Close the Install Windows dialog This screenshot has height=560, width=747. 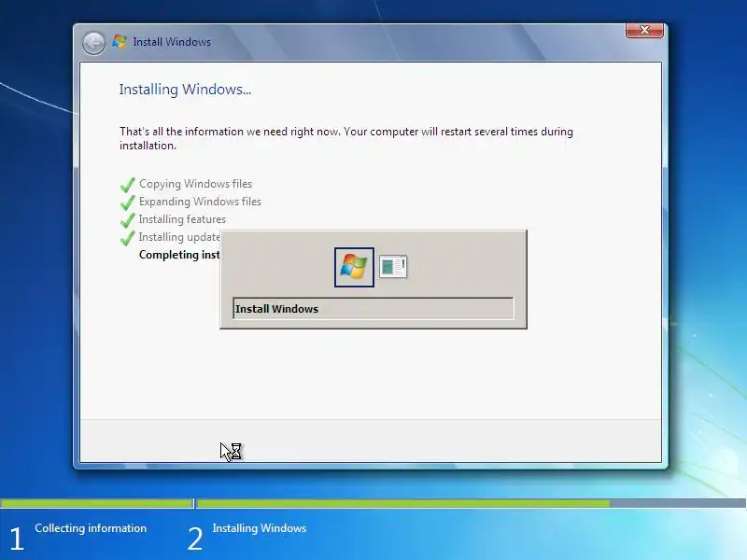pyautogui.click(x=644, y=30)
